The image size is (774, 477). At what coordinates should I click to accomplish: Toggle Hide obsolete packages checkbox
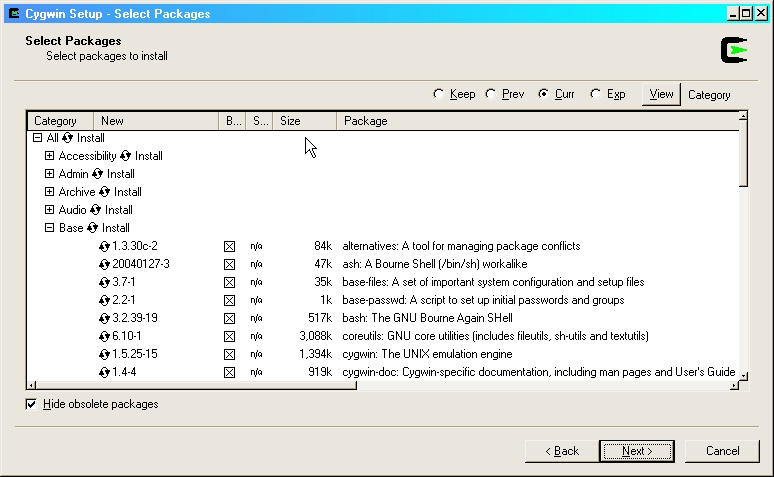click(x=31, y=404)
